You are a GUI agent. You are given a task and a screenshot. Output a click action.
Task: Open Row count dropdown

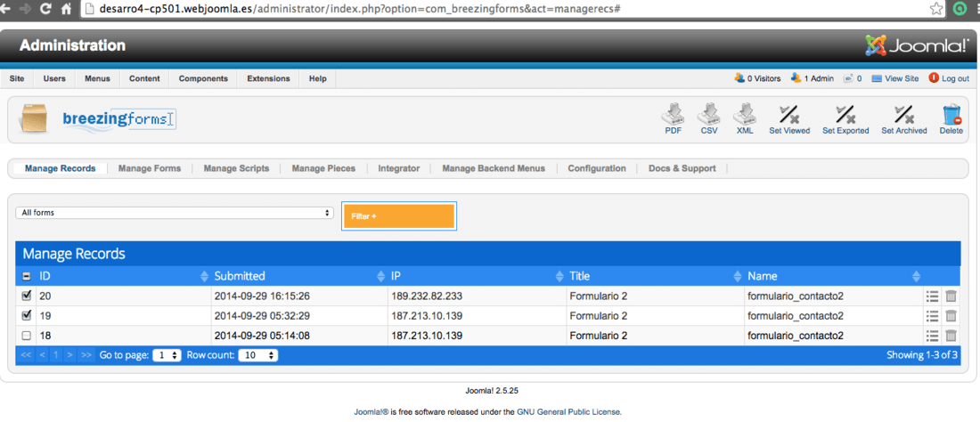point(258,355)
